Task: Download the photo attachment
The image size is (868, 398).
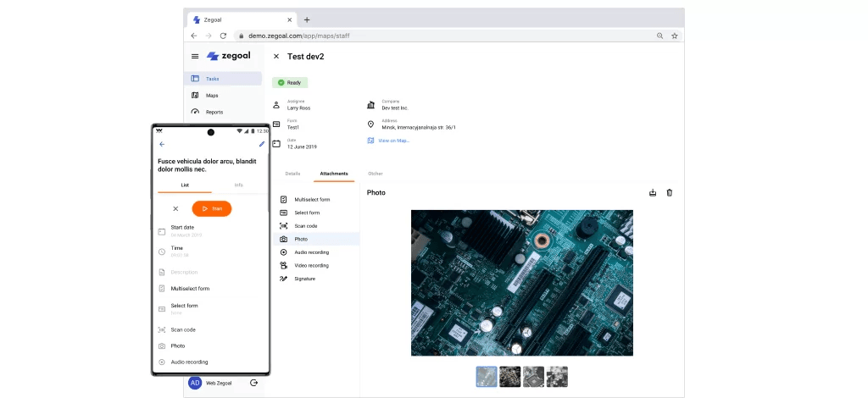Action: click(653, 193)
